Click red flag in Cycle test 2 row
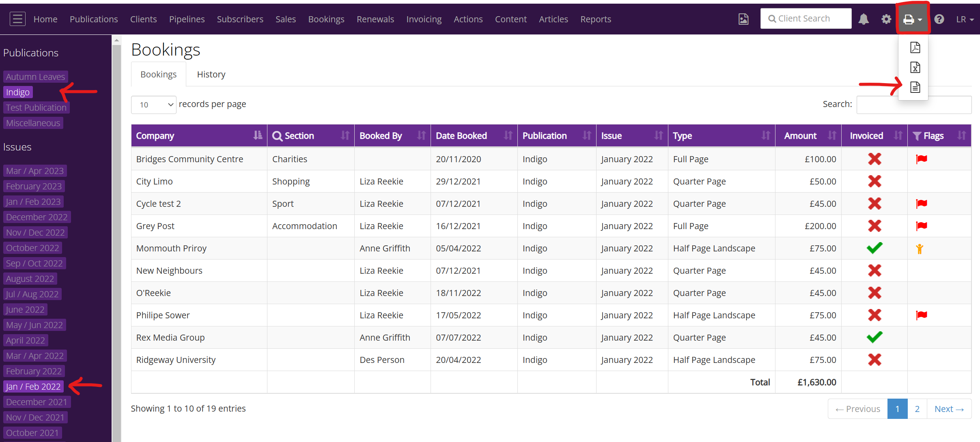Screen dimensions: 980x442 (x=922, y=204)
